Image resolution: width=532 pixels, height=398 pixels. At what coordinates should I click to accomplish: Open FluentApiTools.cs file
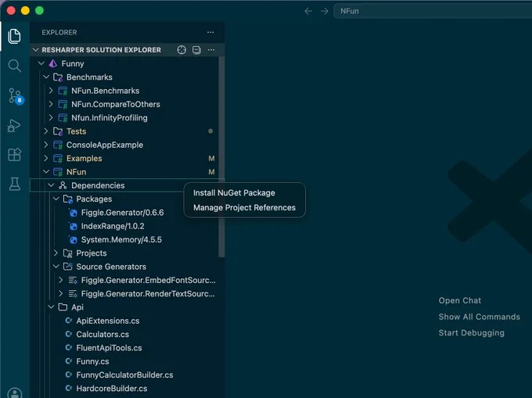tap(109, 348)
